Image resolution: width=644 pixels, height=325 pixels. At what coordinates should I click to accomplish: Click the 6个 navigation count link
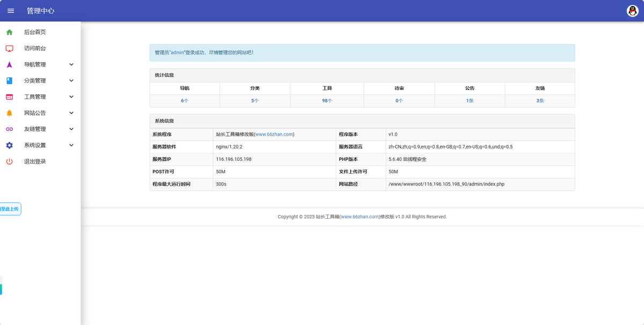(x=185, y=101)
